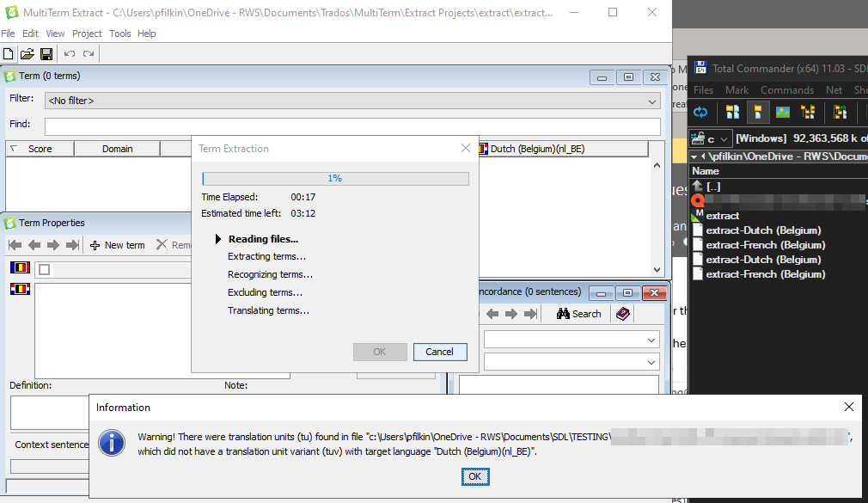Click the Remove term X icon
The width and height of the screenshot is (868, 503).
(x=162, y=245)
